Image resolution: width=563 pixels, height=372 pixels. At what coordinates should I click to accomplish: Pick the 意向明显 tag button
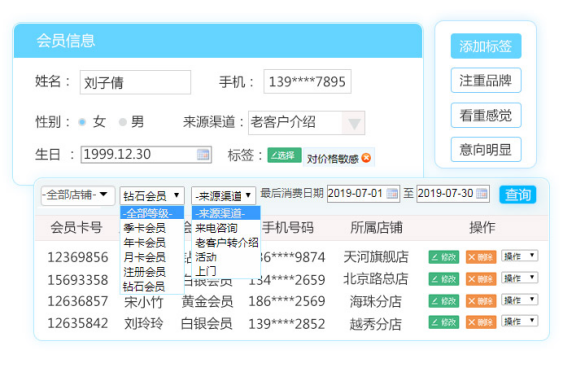click(x=486, y=149)
